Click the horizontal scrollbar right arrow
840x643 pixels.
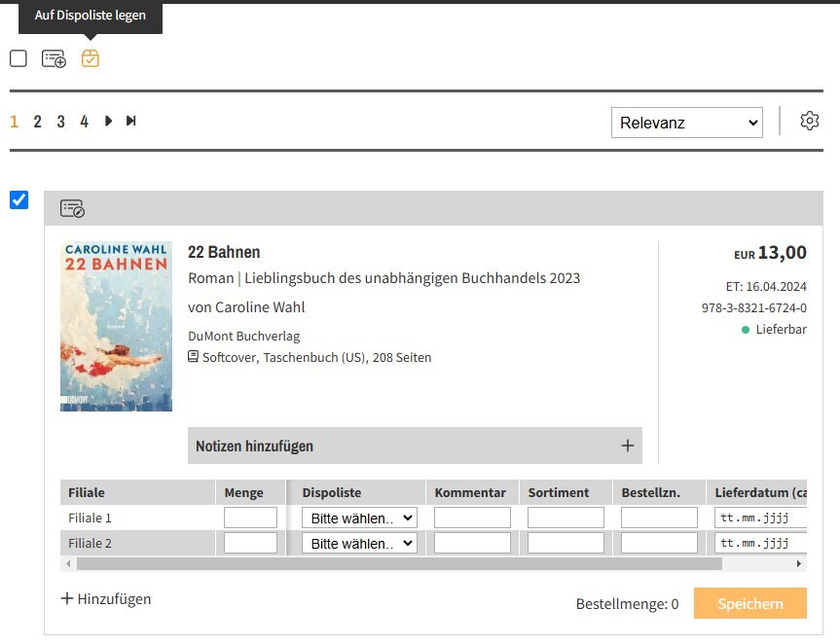tap(799, 564)
